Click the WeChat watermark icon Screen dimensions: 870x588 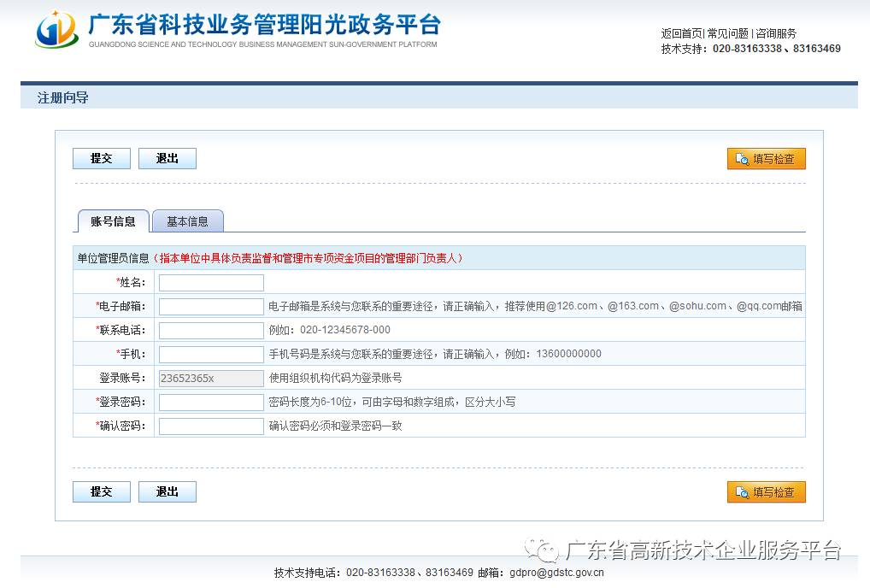(x=542, y=550)
